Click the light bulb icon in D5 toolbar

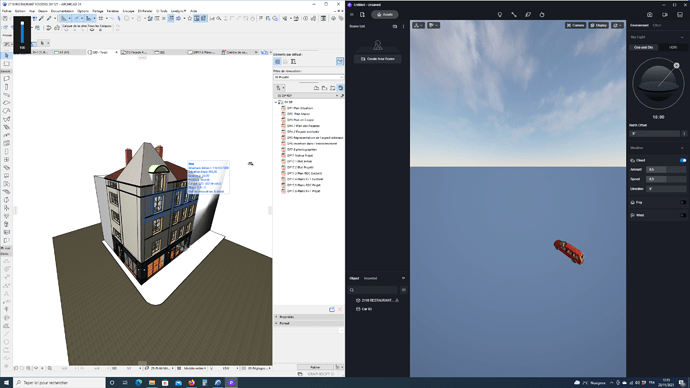(x=499, y=15)
